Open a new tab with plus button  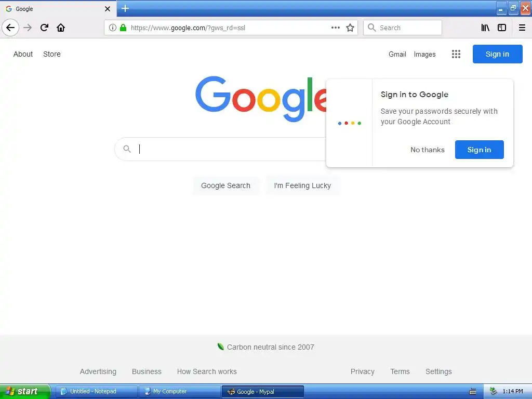tap(125, 8)
